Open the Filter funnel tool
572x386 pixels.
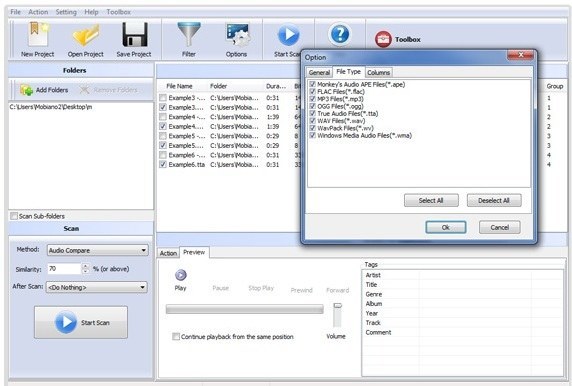[x=189, y=35]
